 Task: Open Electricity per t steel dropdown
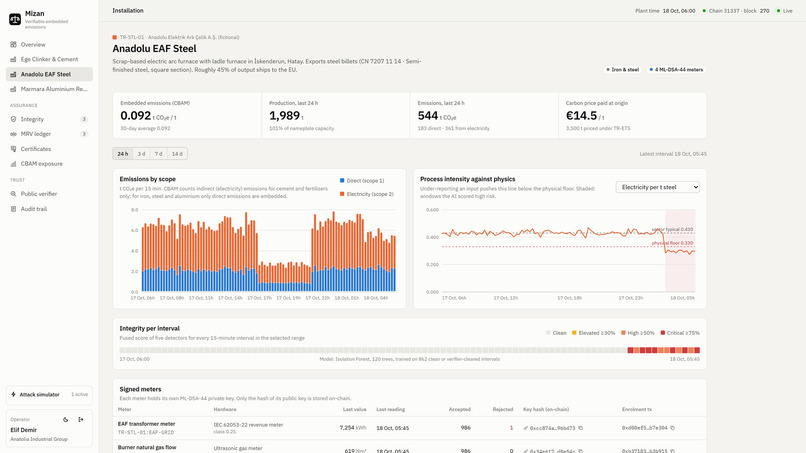657,187
